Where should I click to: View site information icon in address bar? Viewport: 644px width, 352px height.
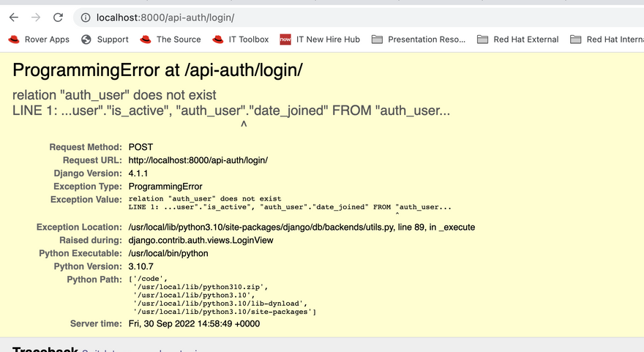tap(85, 17)
